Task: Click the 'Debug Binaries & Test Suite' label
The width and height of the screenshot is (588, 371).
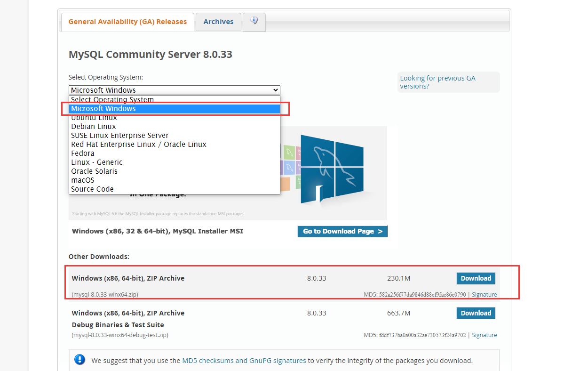Action: pos(118,325)
